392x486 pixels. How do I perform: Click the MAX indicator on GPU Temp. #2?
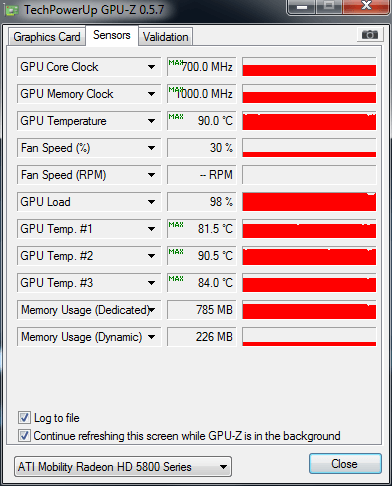(x=176, y=251)
